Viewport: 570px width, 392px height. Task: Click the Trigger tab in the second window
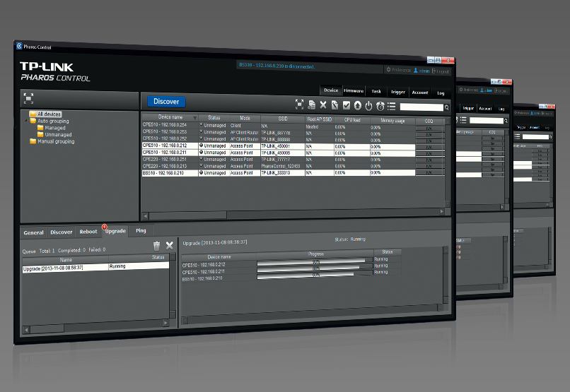[x=468, y=108]
